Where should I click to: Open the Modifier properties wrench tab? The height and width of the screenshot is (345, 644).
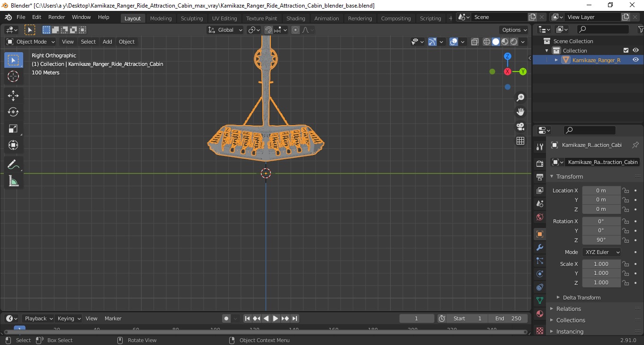click(539, 247)
